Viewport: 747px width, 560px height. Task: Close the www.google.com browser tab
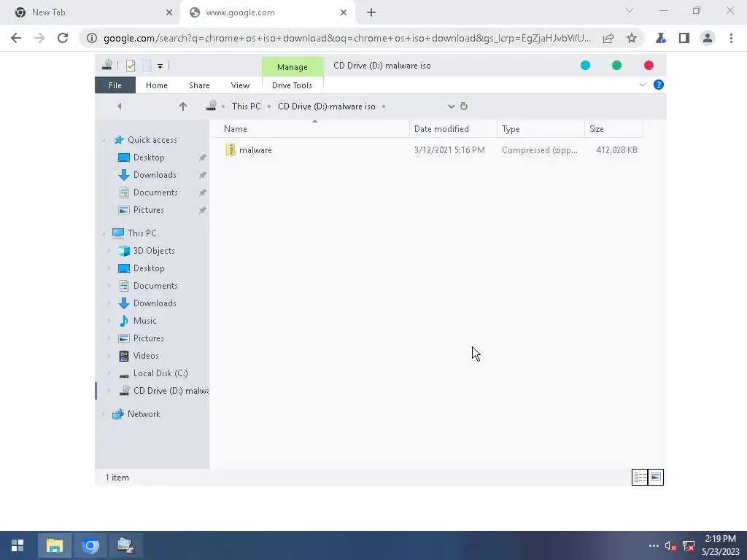click(x=344, y=13)
